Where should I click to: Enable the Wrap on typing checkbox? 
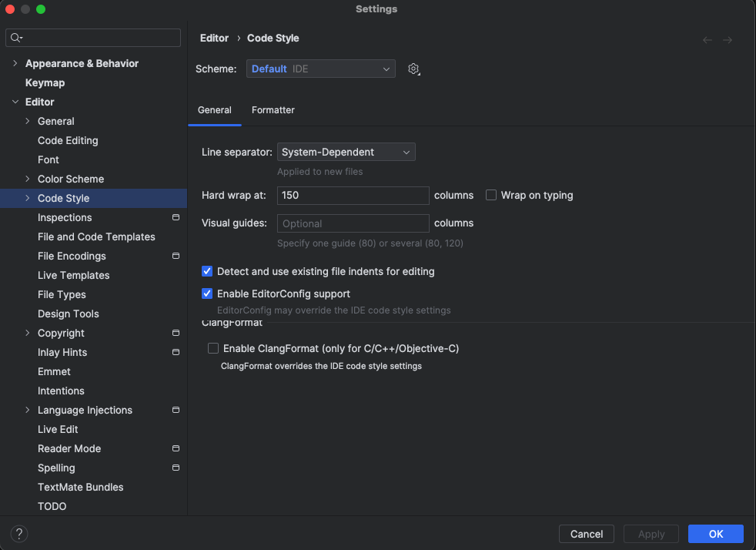tap(491, 196)
